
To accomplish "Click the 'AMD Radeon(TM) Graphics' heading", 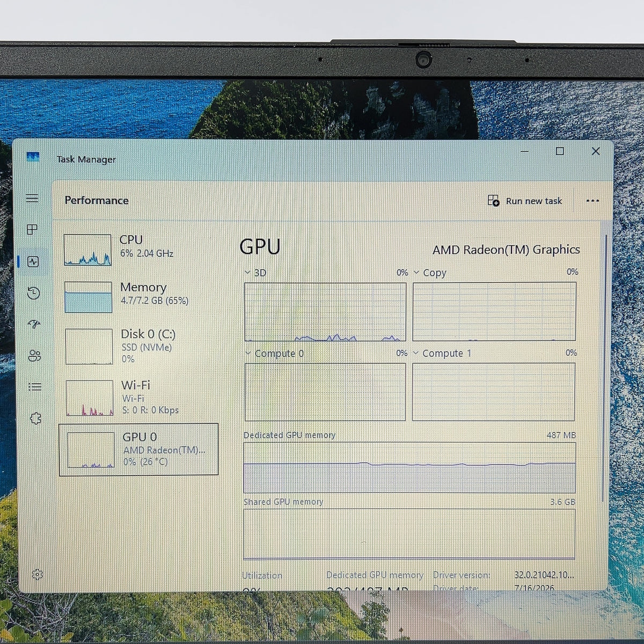I will [x=506, y=250].
